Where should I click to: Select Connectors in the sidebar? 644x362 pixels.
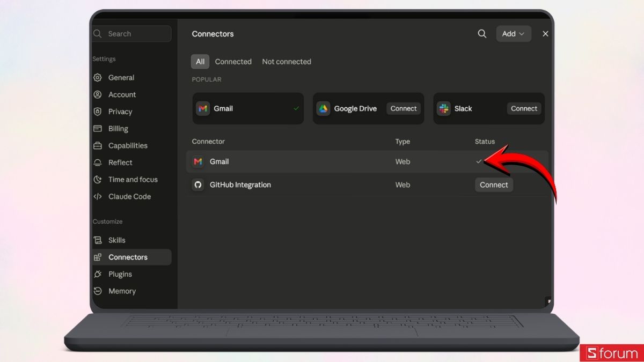132,257
